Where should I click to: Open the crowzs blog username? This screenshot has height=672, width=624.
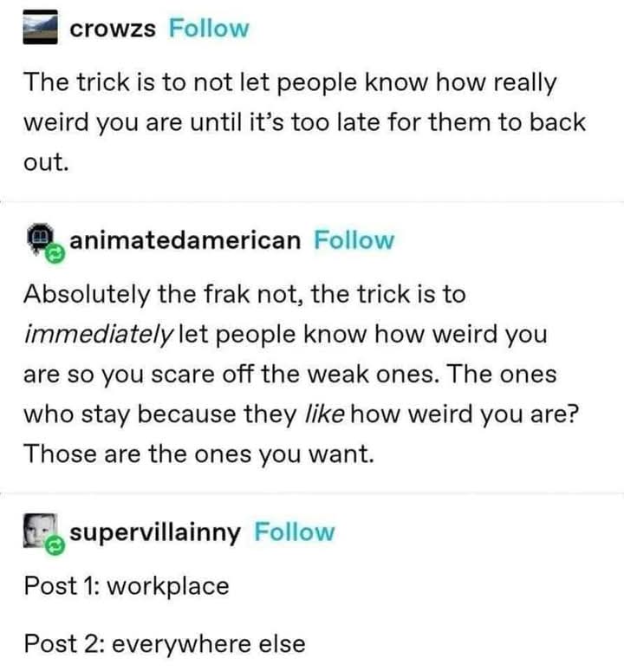[113, 29]
